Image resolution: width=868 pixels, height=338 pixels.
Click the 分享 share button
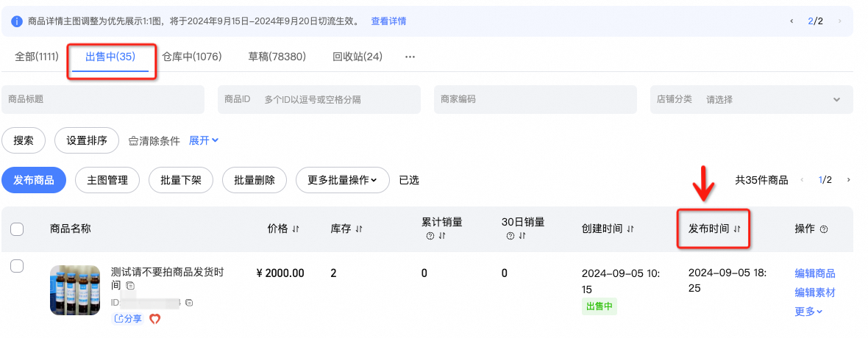[128, 319]
